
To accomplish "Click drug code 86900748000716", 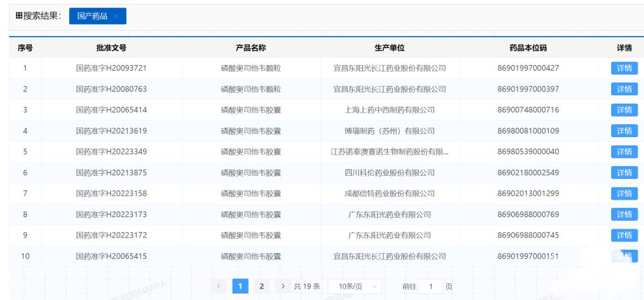I will [x=528, y=110].
